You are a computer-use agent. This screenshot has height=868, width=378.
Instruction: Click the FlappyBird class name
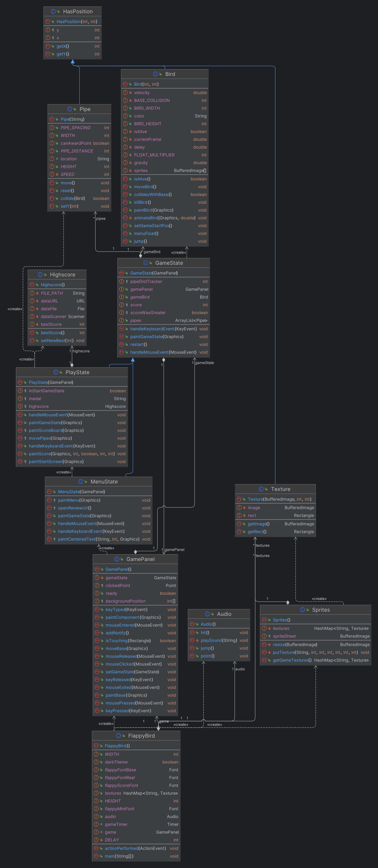[x=141, y=736]
